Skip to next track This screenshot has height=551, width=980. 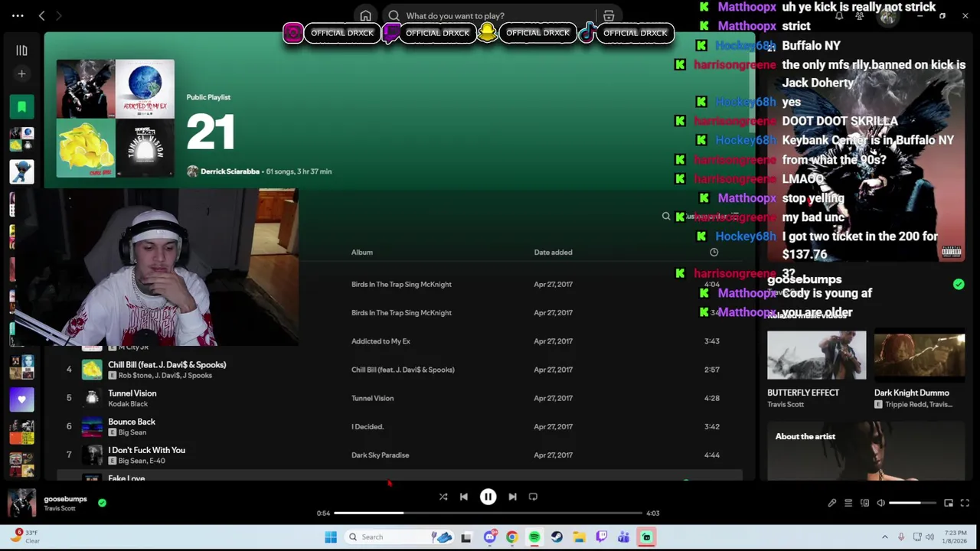point(512,497)
